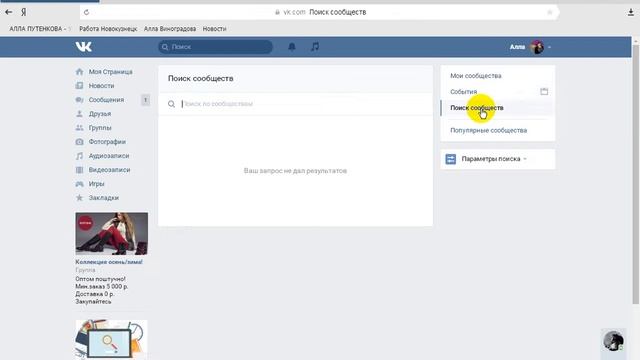Click the note icon beside Аудиозаписи
Viewport: 640px width, 360px height.
click(79, 156)
